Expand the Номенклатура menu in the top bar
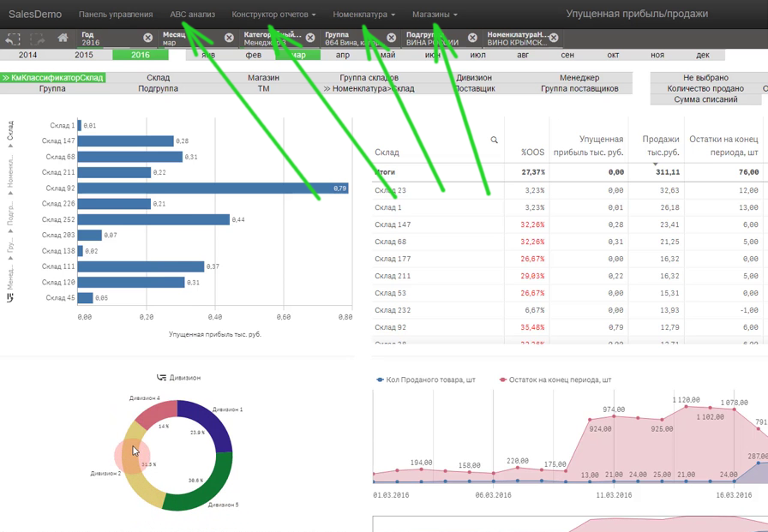The height and width of the screenshot is (532, 768). (364, 15)
